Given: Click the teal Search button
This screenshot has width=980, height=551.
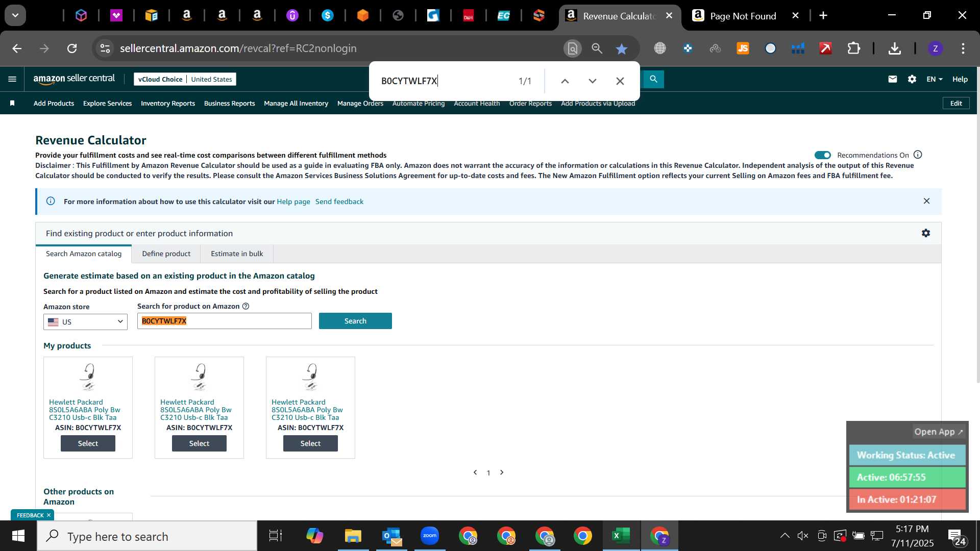Looking at the screenshot, I should click(355, 321).
